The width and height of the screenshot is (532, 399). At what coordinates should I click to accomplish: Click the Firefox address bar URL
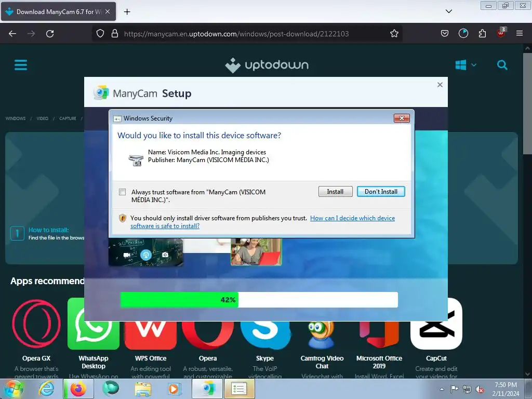click(236, 34)
